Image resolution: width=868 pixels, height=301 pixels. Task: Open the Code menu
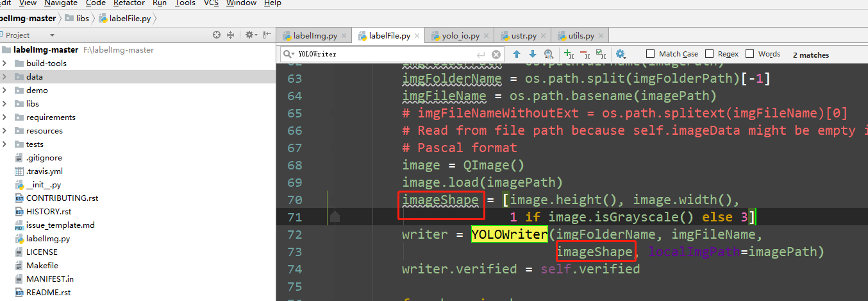96,3
